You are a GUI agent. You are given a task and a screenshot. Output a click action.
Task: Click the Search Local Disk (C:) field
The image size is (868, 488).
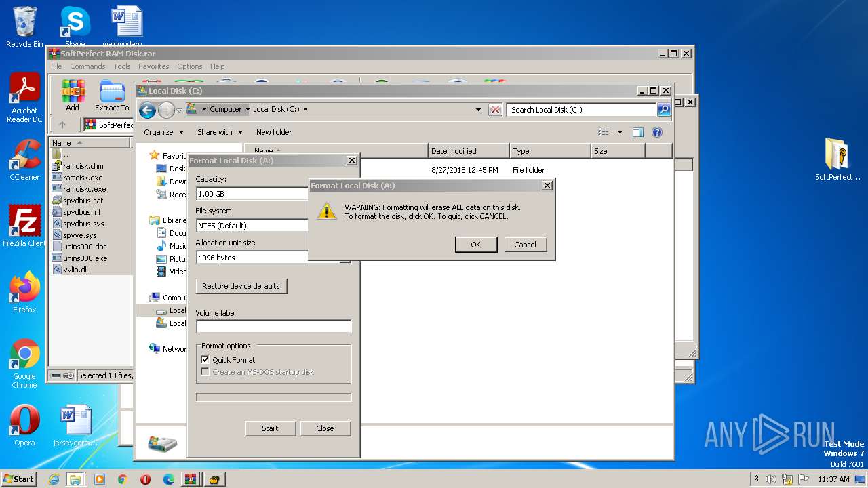tap(582, 109)
